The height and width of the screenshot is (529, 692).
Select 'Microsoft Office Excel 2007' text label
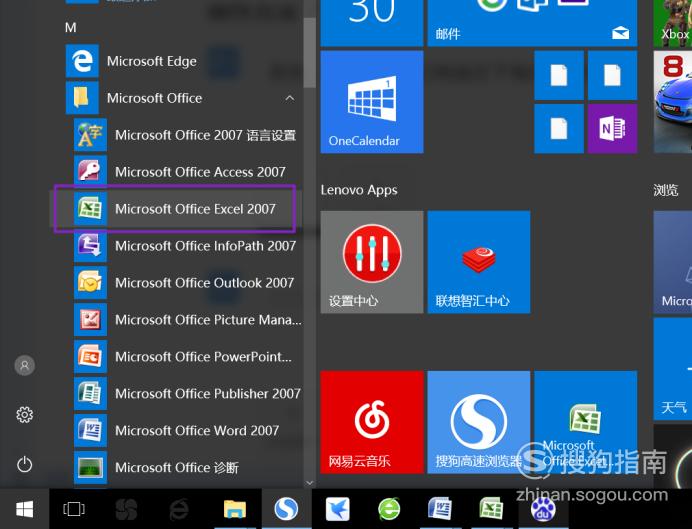click(x=196, y=209)
